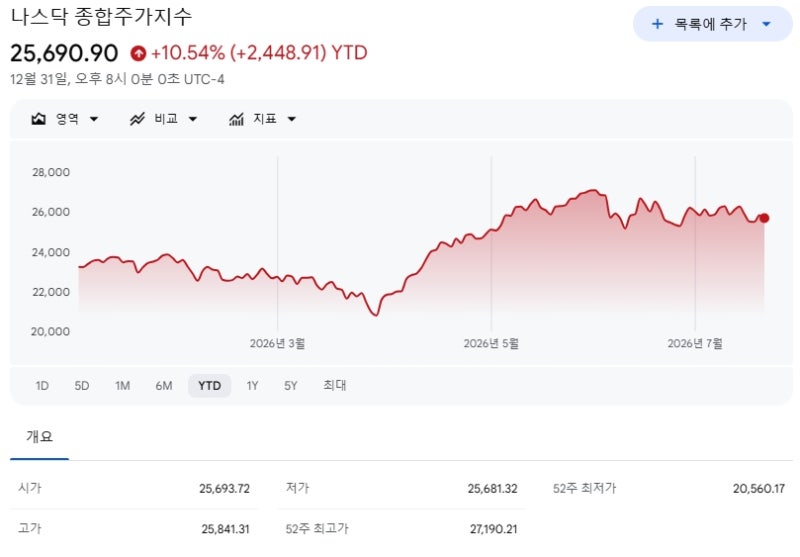Click the area chart type icon

pos(39,119)
